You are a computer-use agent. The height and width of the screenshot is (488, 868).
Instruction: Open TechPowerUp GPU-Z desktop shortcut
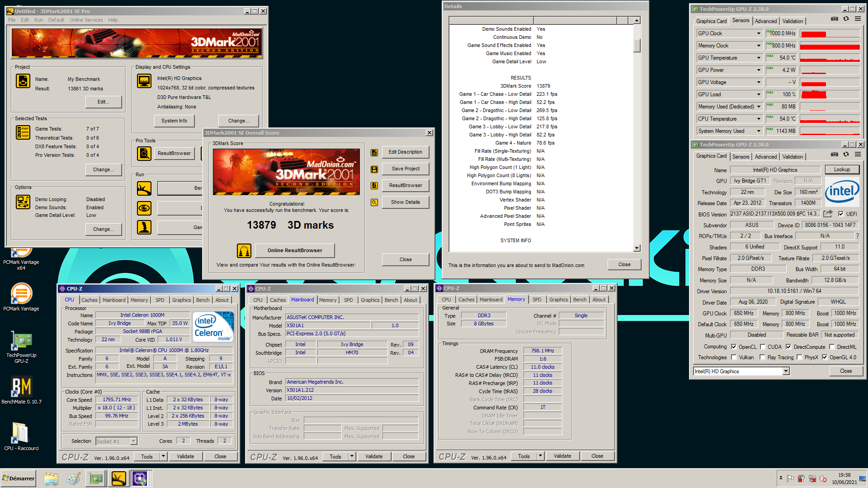click(21, 347)
